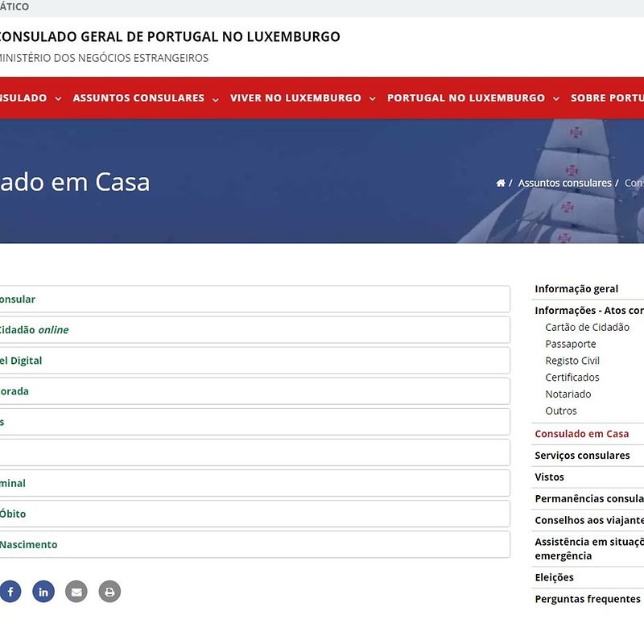644x644 pixels.
Task: Share page on LinkedIn
Action: (43, 592)
